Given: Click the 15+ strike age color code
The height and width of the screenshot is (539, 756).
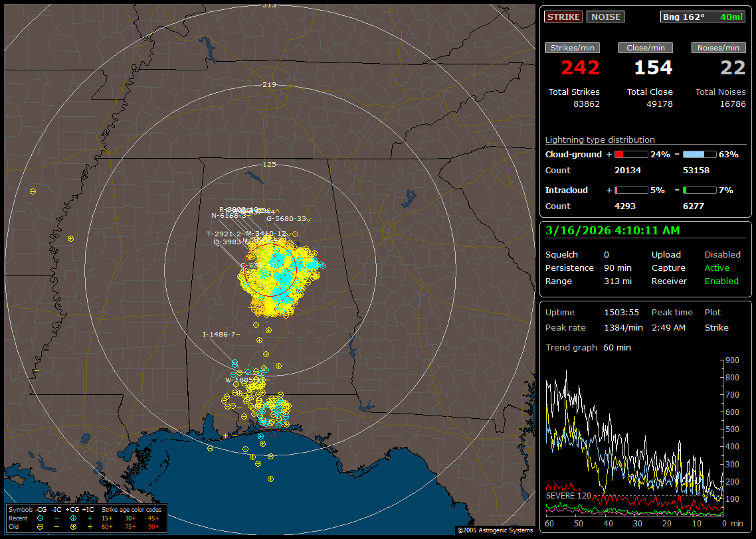Looking at the screenshot, I should click(107, 518).
